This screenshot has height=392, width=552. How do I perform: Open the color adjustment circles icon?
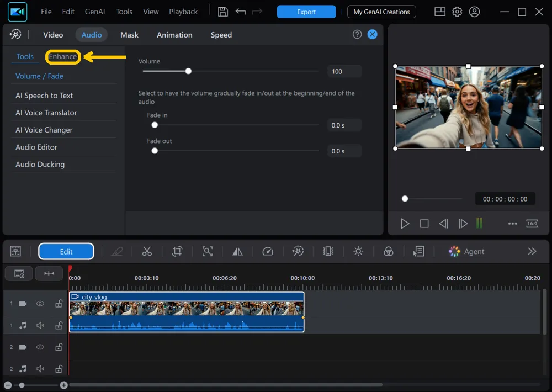pos(388,251)
